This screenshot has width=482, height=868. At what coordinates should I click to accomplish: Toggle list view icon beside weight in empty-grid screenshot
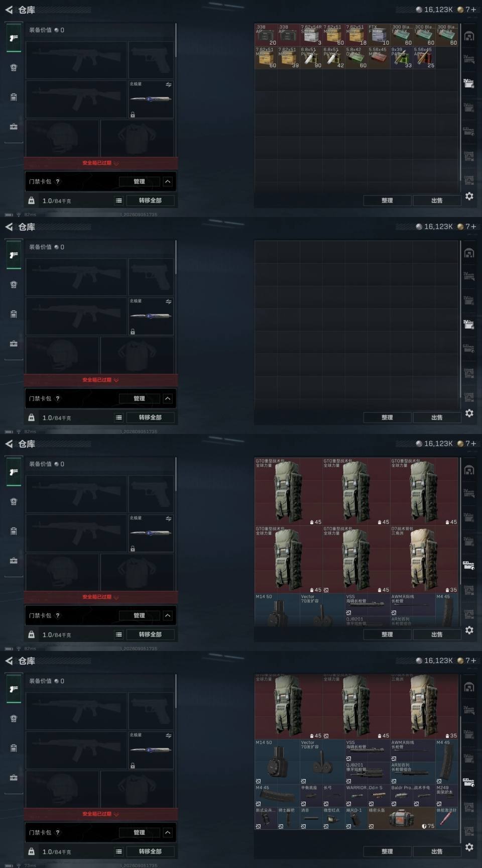coord(119,417)
